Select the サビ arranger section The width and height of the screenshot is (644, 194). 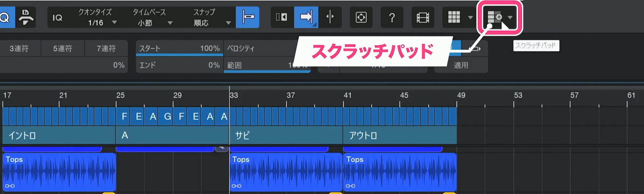[285, 135]
